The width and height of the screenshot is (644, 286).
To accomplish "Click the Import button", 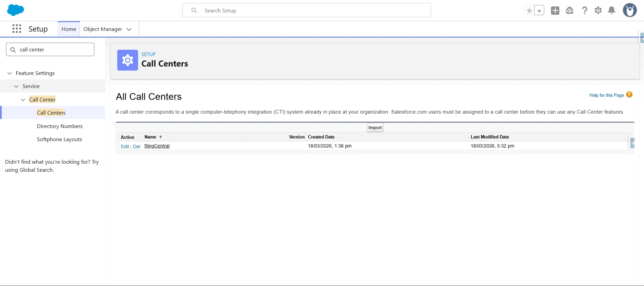I will [375, 128].
